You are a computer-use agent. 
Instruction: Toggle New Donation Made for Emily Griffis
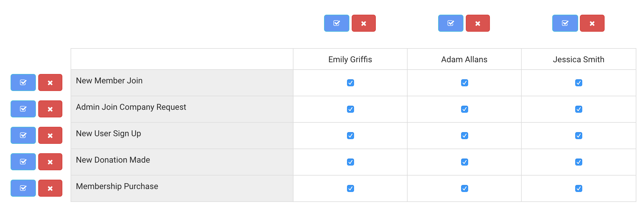350,162
